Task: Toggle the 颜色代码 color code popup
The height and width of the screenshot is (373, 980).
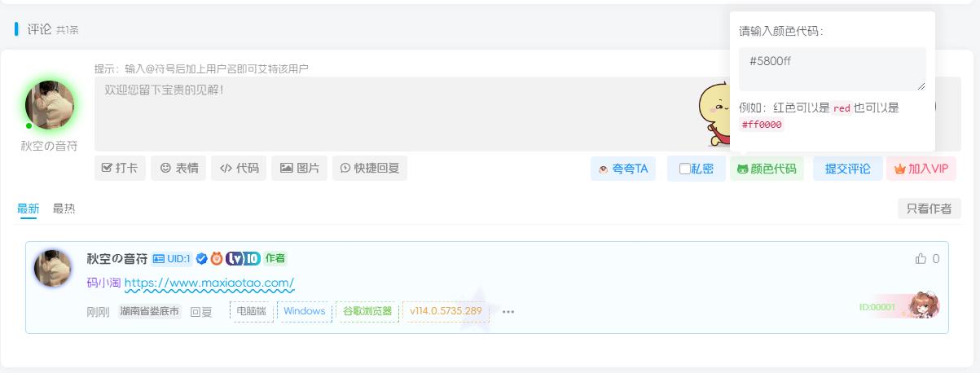Action: (766, 169)
